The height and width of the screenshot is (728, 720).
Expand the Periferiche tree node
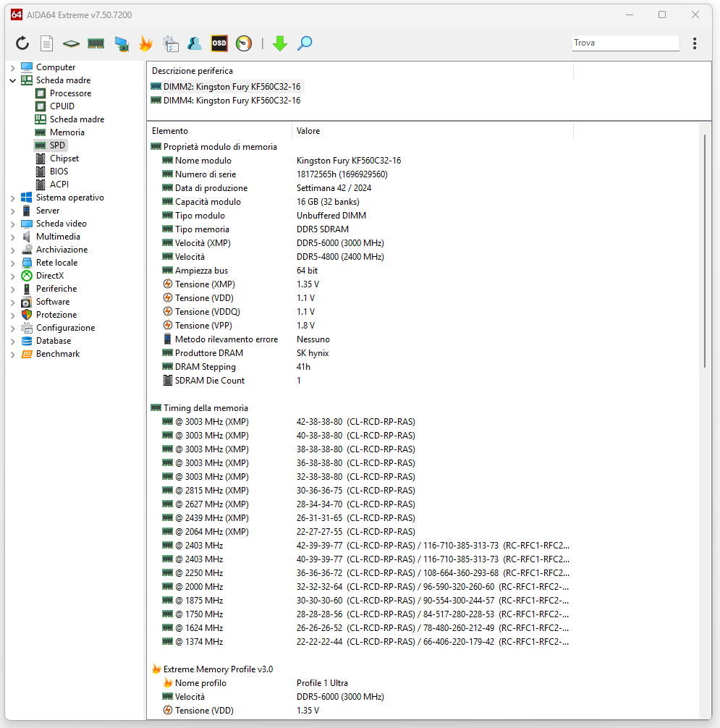[12, 288]
